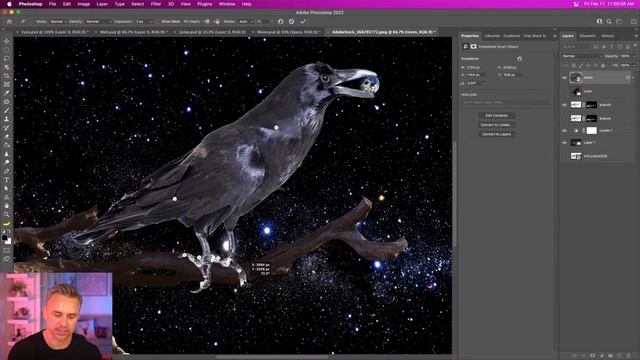
Task: Hide Layer 1 visibility
Action: (x=564, y=142)
